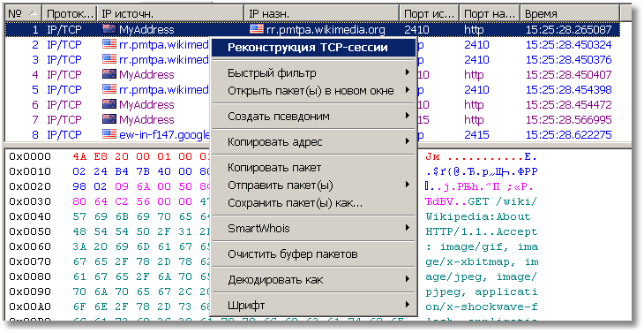Click hex offset 0x00A0
The image size is (644, 333).
(30, 307)
